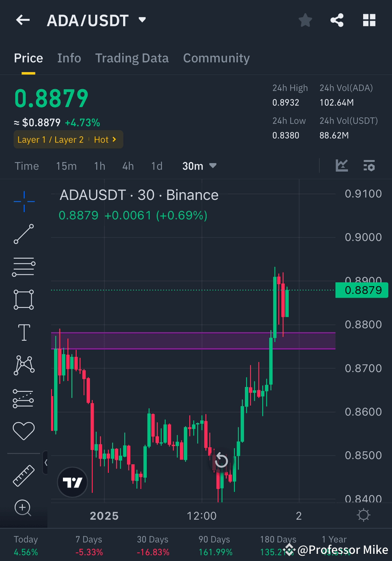
Task: Select the crosshair cursor tool
Action: [23, 201]
